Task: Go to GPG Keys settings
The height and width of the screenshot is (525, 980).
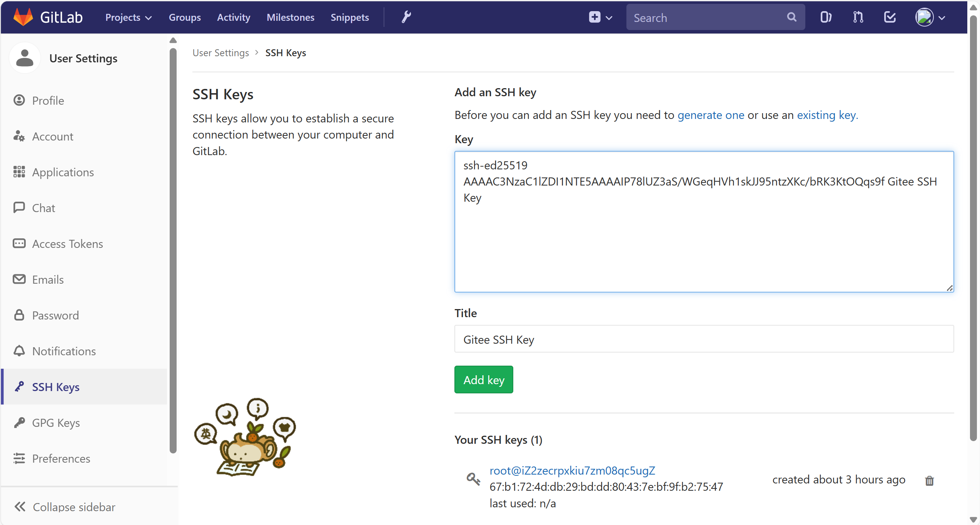Action: 56,423
